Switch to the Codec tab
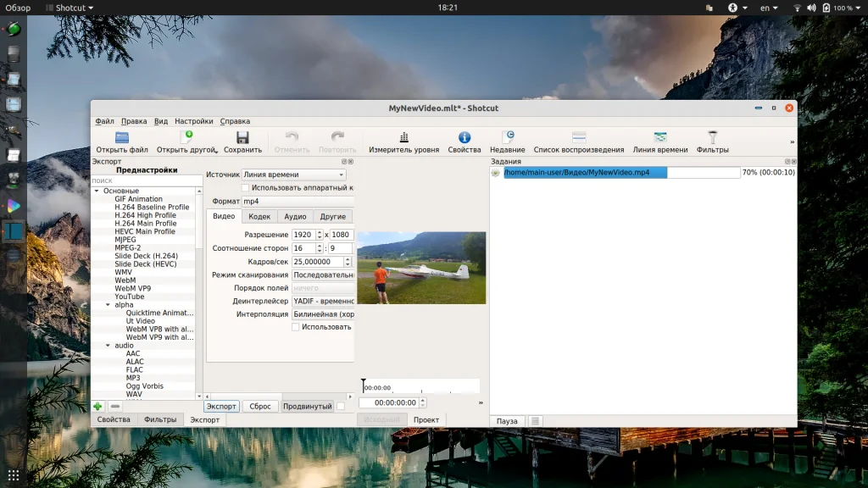 [x=259, y=217]
